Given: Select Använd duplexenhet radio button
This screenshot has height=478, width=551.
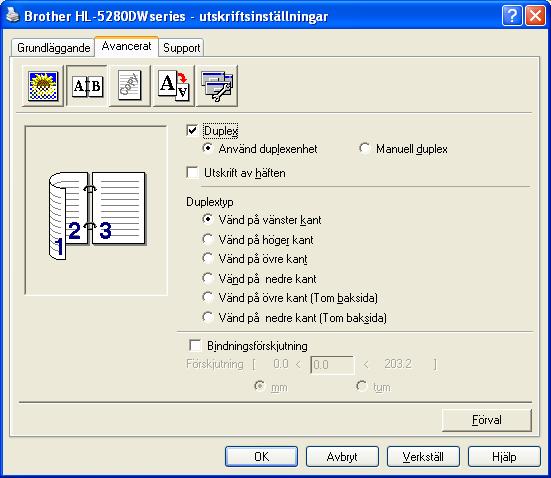Looking at the screenshot, I should (208, 148).
